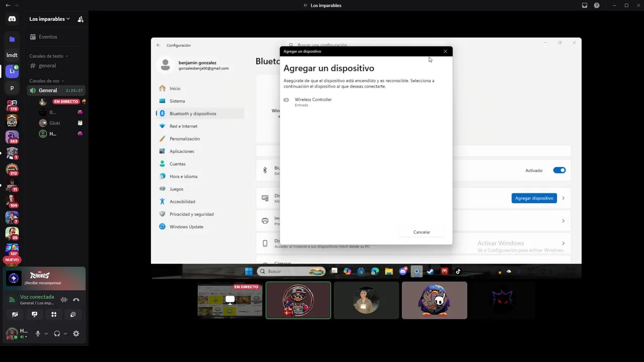Open Discord direct messages home icon
The width and height of the screenshot is (644, 362).
click(x=12, y=19)
